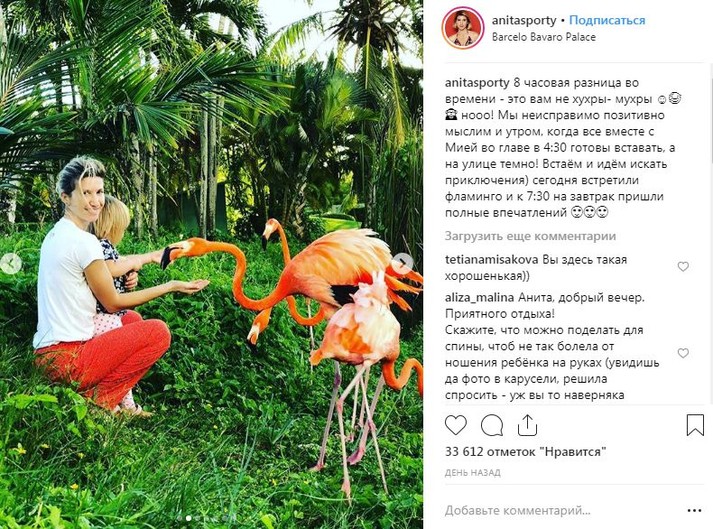This screenshot has height=529, width=713.
Task: Click the Подписаться follow link
Action: [607, 20]
